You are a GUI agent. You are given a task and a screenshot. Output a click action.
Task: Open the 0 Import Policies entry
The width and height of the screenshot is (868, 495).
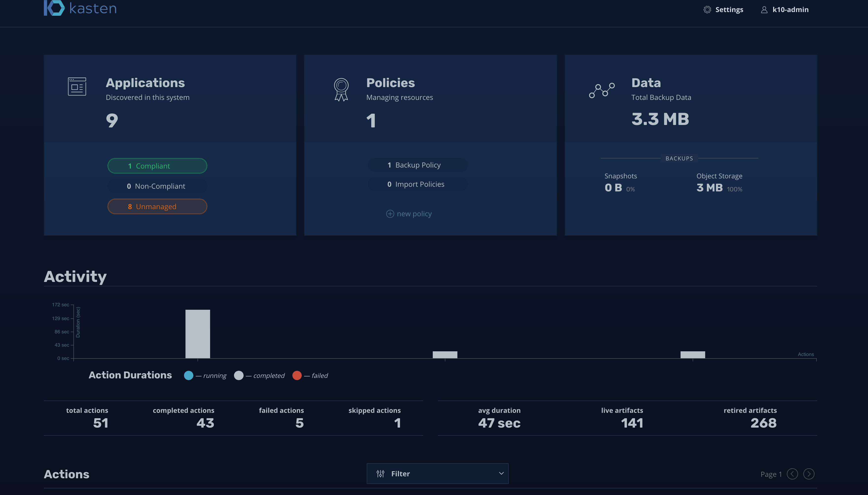pyautogui.click(x=417, y=184)
